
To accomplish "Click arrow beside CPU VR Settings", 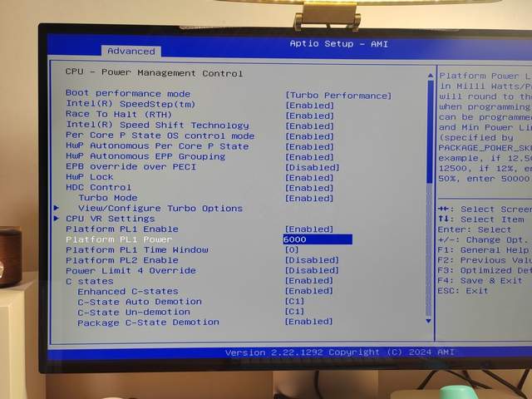I will click(57, 219).
